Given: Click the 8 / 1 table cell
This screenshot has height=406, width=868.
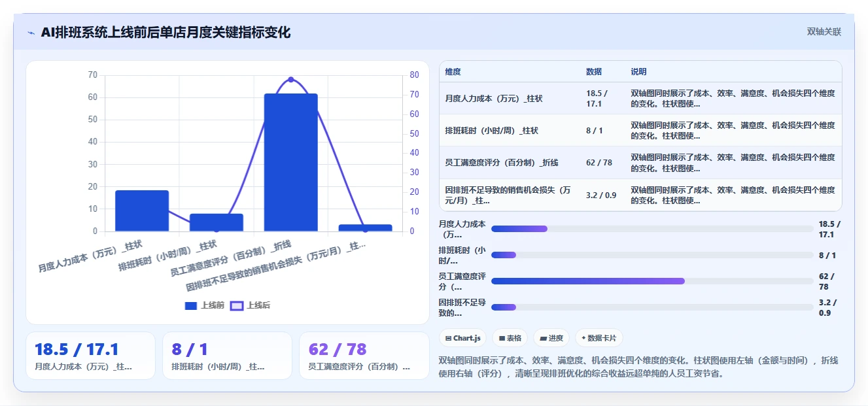Looking at the screenshot, I should click(x=595, y=130).
